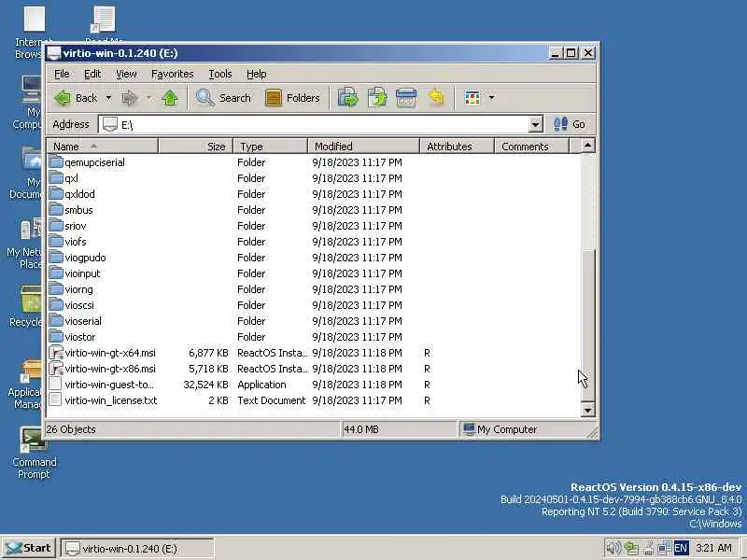
Task: Open the Back history dropdown arrow
Action: pyautogui.click(x=108, y=98)
